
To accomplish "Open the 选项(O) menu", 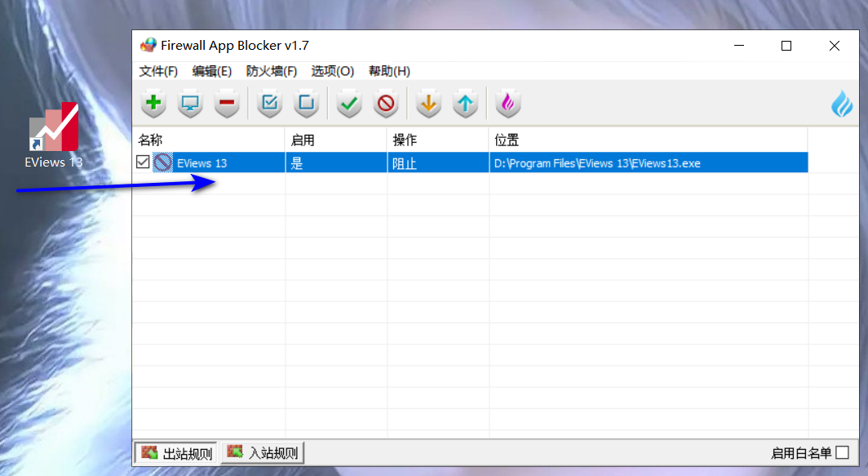I will 332,71.
